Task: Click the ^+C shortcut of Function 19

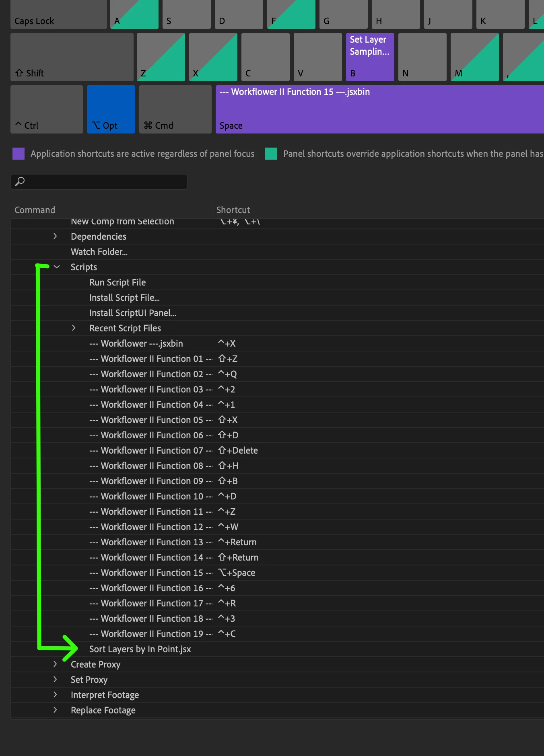Action: (227, 634)
